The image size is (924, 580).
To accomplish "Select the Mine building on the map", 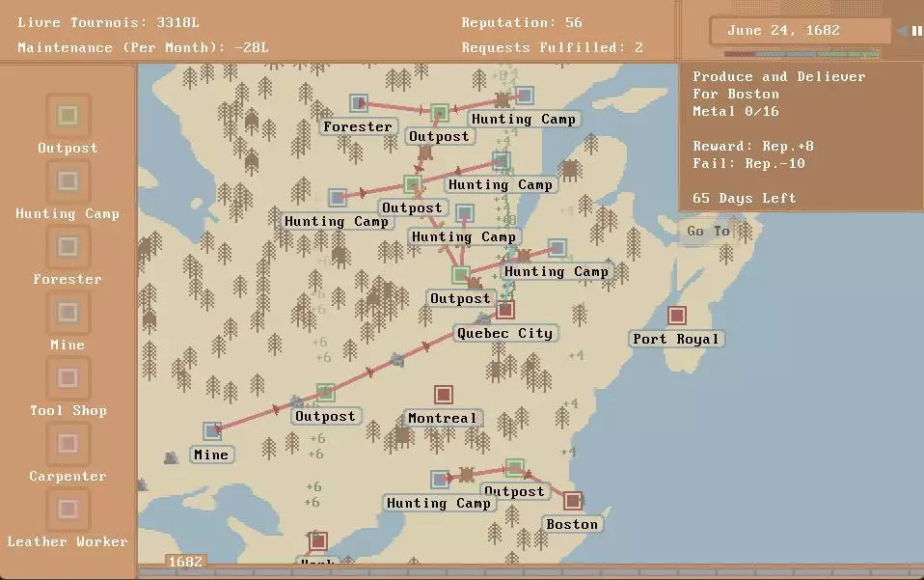I will [212, 431].
